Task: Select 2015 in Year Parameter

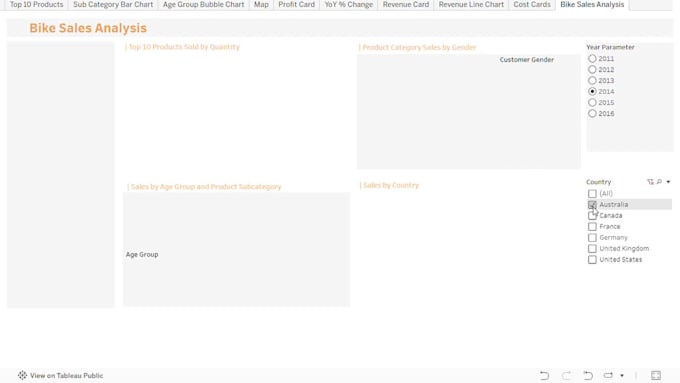Action: click(x=592, y=102)
